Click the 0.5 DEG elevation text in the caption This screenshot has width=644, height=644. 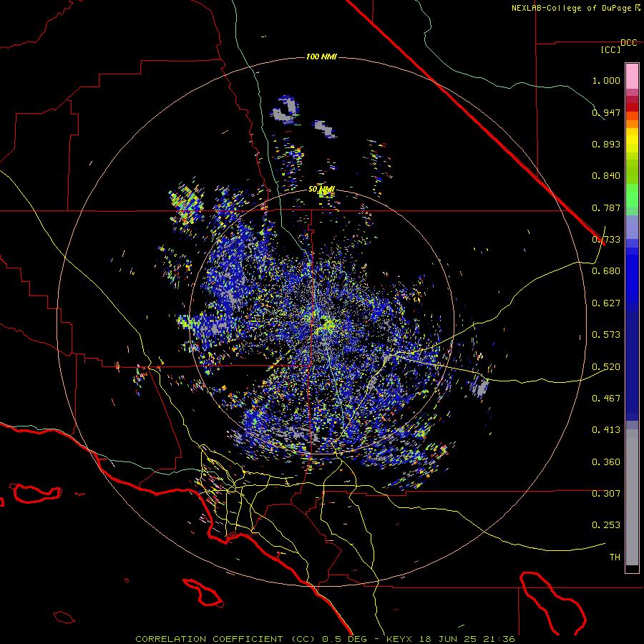pyautogui.click(x=343, y=639)
